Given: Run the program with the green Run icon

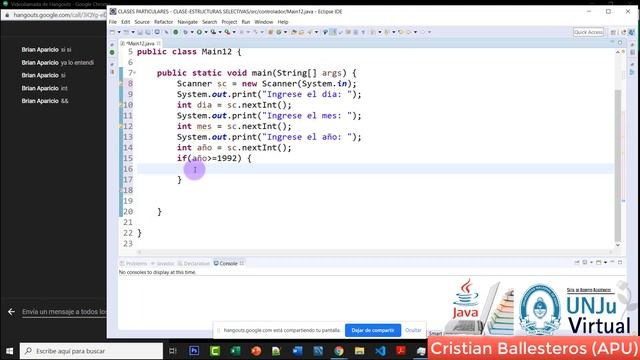Looking at the screenshot, I should [x=200, y=32].
